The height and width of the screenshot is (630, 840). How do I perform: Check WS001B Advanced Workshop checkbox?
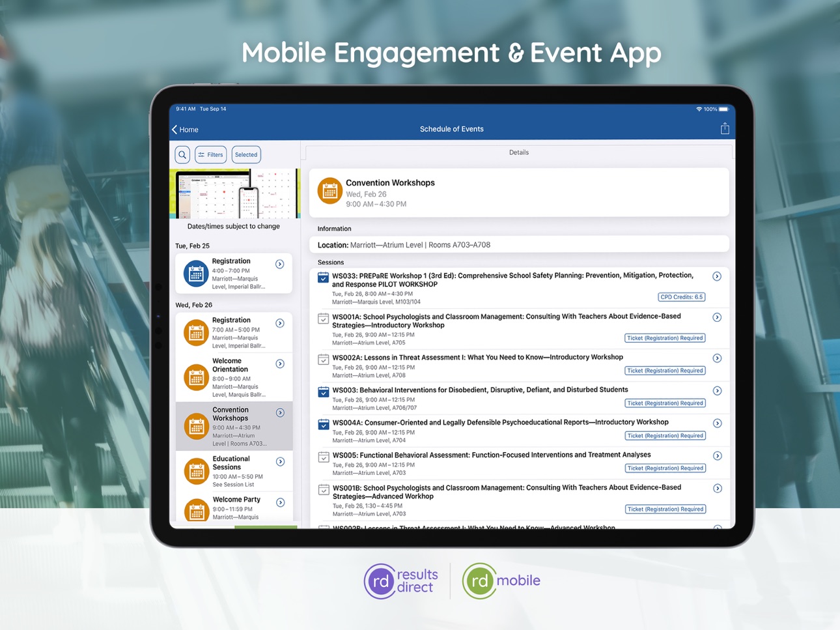click(x=323, y=490)
